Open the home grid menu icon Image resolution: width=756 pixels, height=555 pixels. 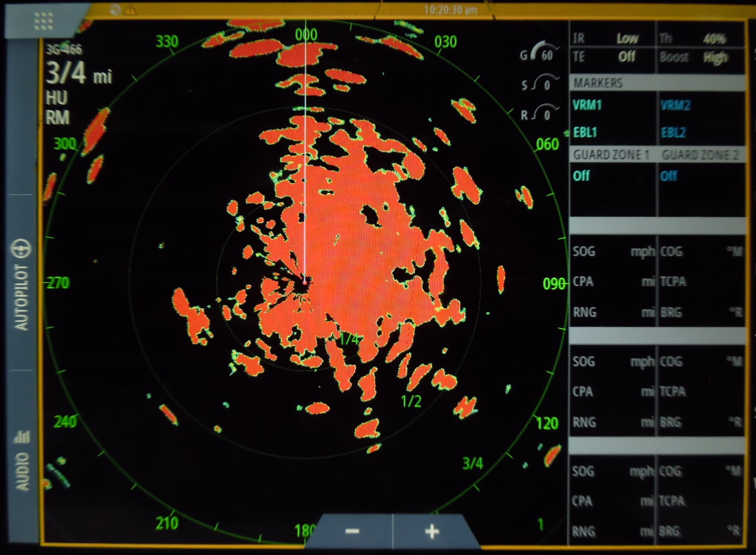43,21
